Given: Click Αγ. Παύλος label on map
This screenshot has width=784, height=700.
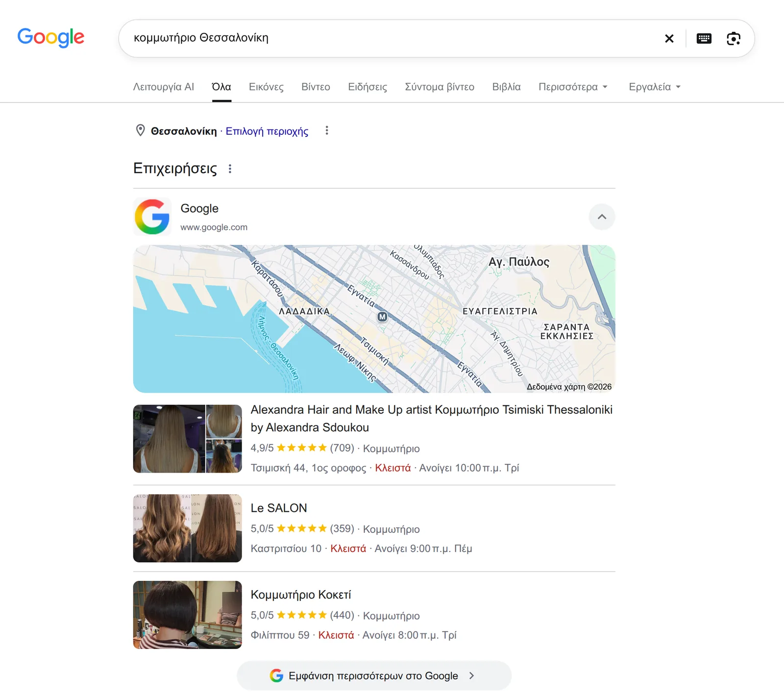Looking at the screenshot, I should [x=519, y=262].
